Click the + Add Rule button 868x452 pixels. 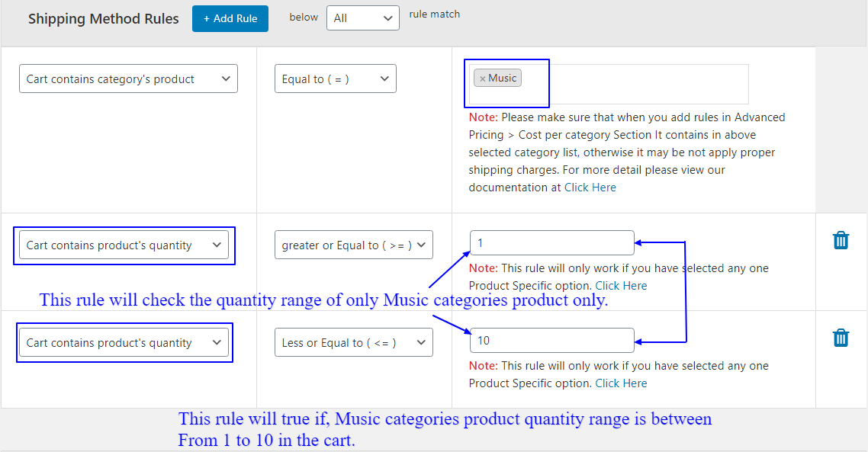(230, 19)
